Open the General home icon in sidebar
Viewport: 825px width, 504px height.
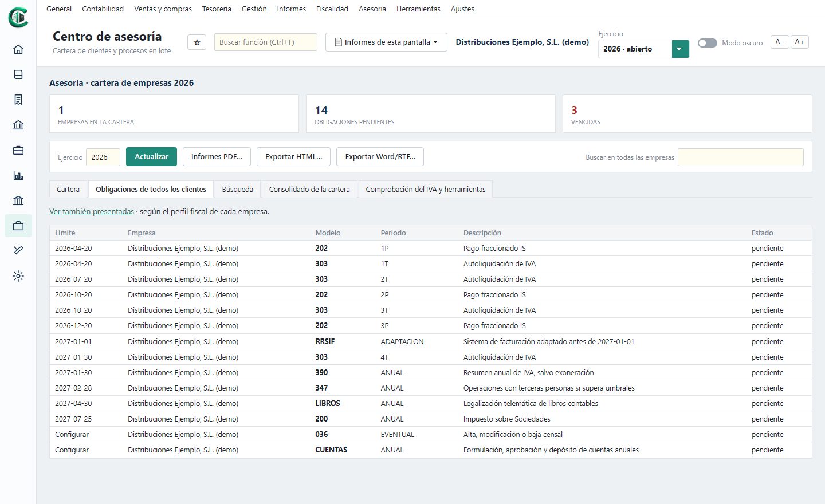point(18,49)
